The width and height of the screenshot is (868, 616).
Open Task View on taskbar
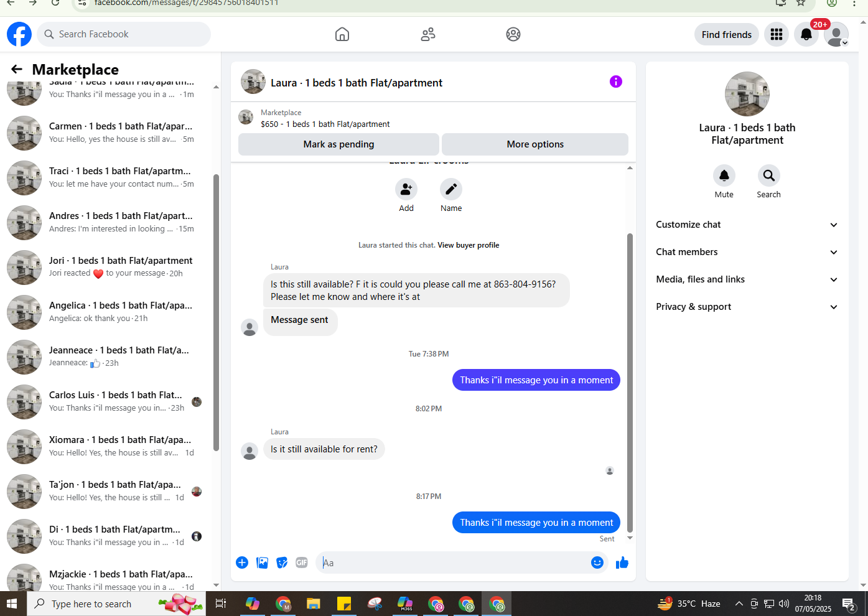(x=220, y=604)
